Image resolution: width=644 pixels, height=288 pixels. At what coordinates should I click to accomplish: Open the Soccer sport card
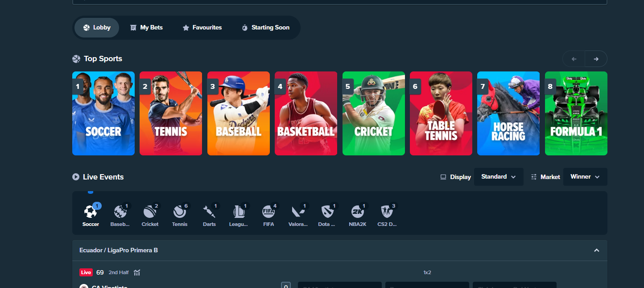103,113
